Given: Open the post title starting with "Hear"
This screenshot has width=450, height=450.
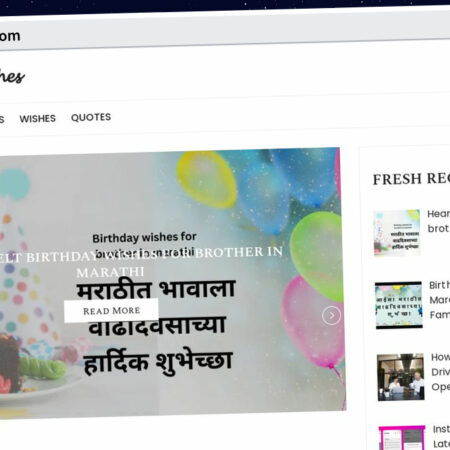Looking at the screenshot, I should (x=439, y=221).
